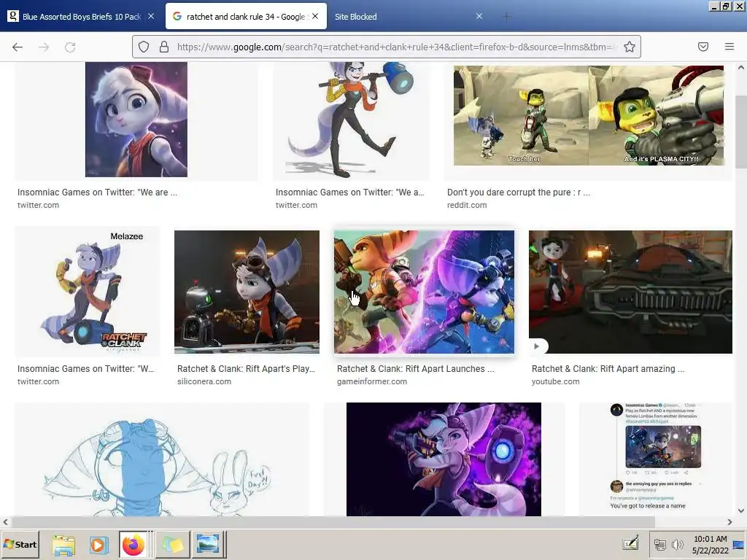Open the Ratchet and Rivet split-art thumbnail
Screen dimensions: 747x560
pos(424,292)
